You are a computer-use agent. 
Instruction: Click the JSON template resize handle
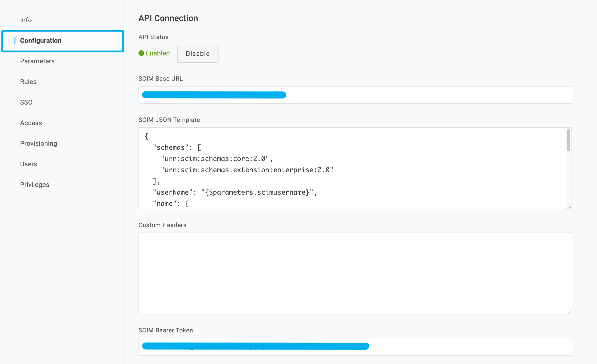(570, 207)
